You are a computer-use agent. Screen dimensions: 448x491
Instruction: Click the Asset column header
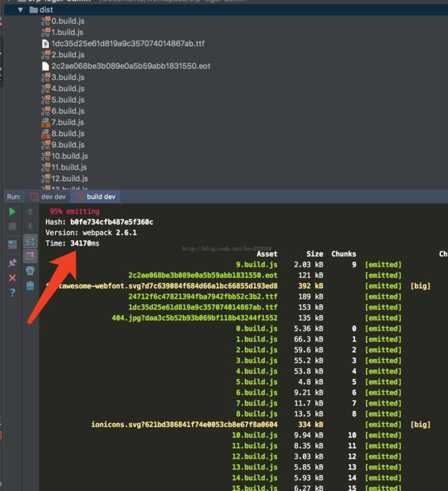coord(267,254)
